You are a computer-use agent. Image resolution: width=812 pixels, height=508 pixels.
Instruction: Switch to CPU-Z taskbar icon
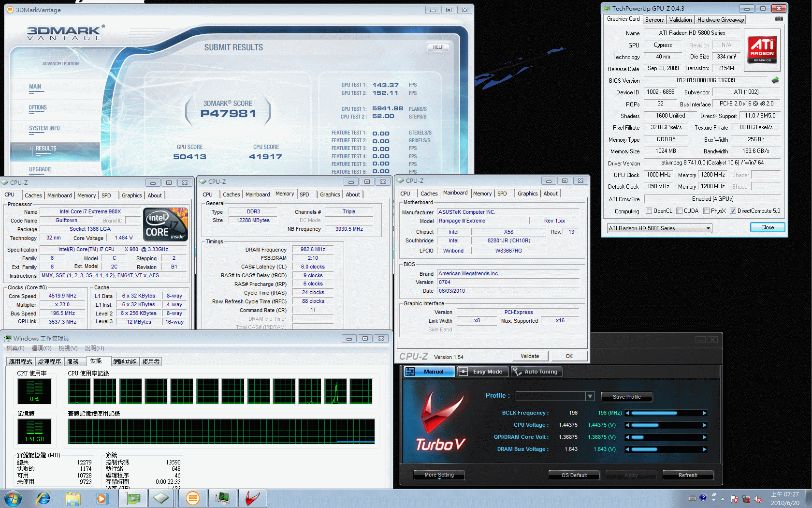coord(161,498)
